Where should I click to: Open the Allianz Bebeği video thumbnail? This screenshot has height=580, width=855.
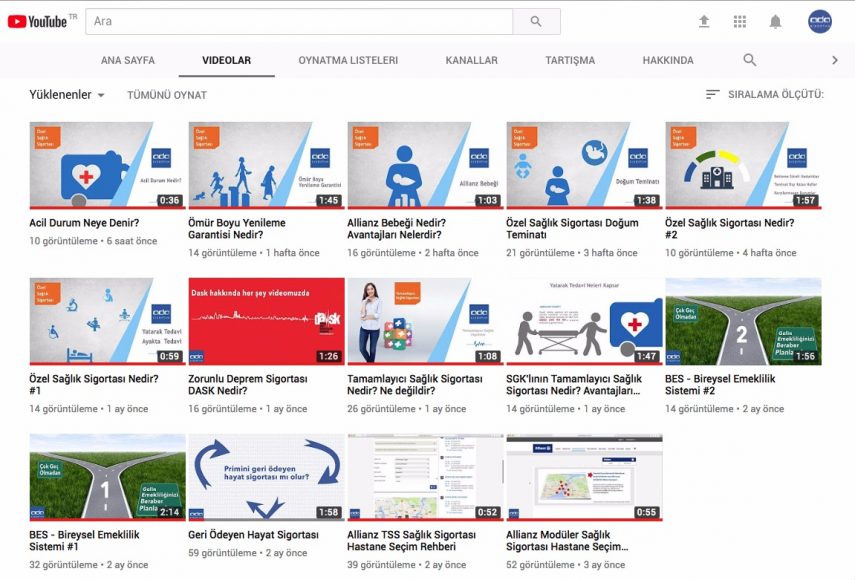pos(425,165)
